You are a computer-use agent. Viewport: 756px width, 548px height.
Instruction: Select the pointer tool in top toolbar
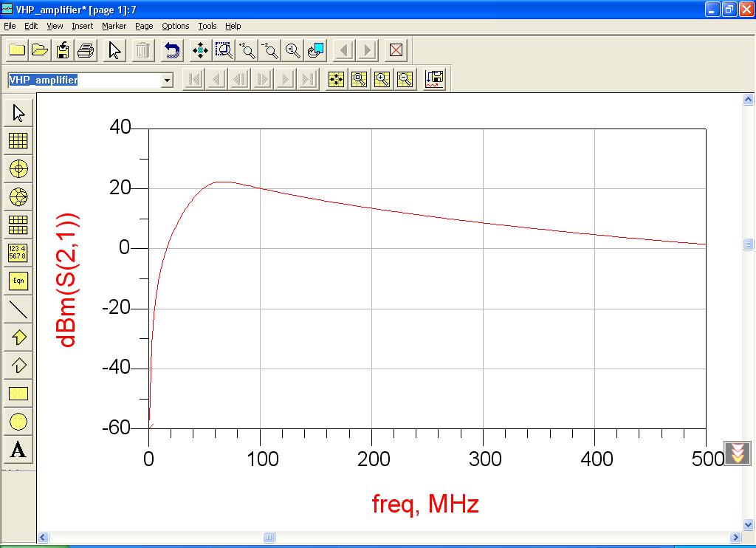tap(114, 50)
